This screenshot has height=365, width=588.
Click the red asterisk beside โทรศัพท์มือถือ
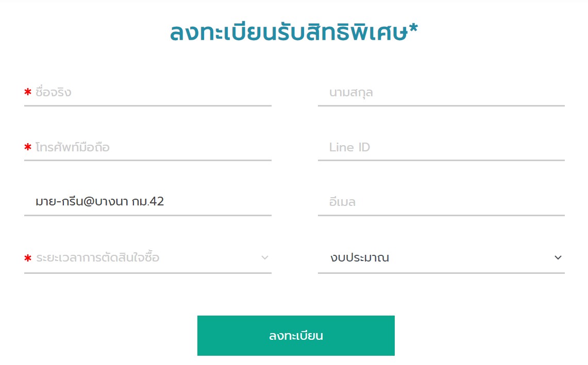click(28, 147)
